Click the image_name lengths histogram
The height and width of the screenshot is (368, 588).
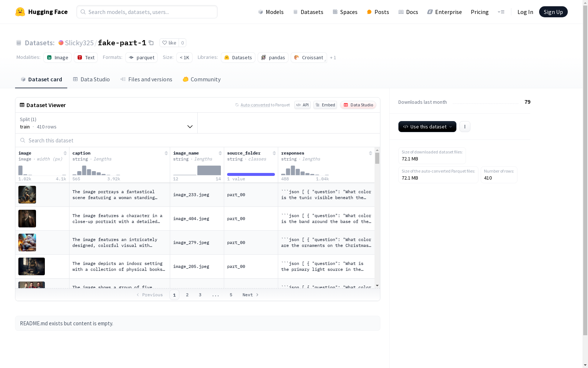[197, 170]
